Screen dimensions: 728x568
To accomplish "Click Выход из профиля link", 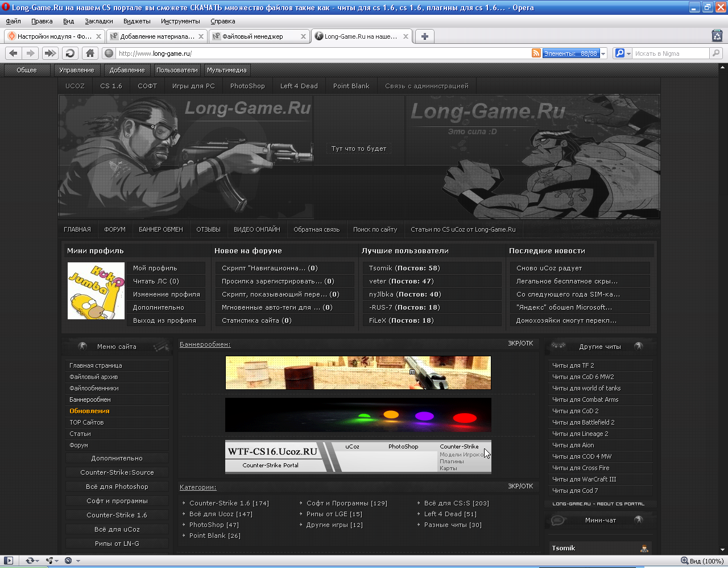I will coord(164,320).
